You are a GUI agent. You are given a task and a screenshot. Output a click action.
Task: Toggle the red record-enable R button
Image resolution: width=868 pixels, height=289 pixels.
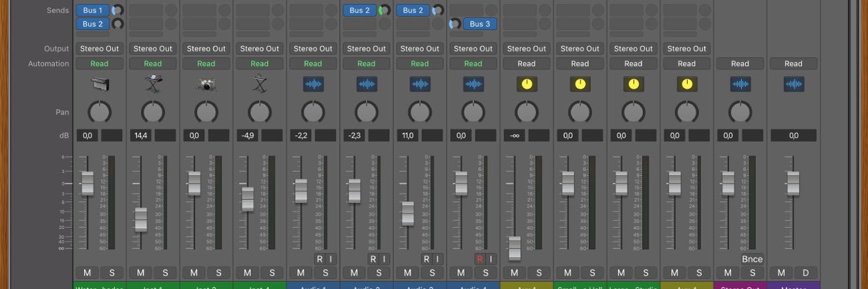pos(479,259)
